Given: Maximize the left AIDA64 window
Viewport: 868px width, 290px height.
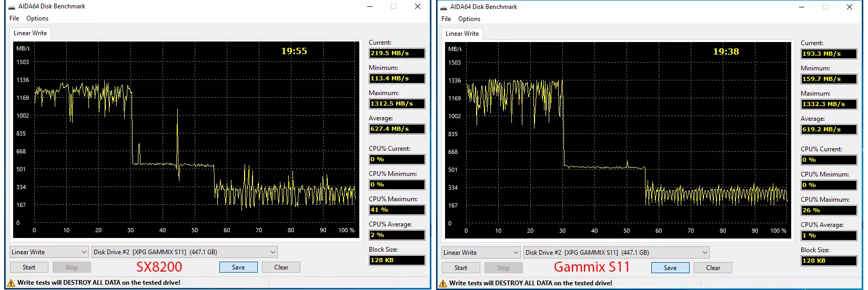Looking at the screenshot, I should pos(393,7).
